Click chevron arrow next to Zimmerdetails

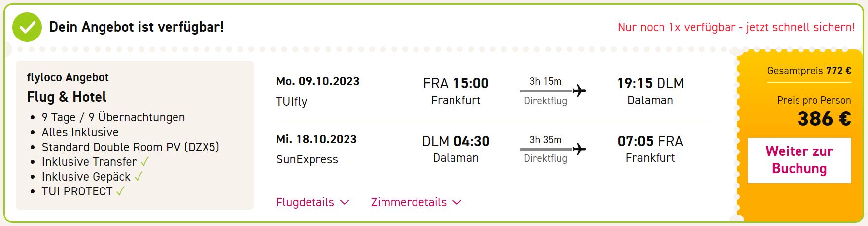(x=457, y=202)
